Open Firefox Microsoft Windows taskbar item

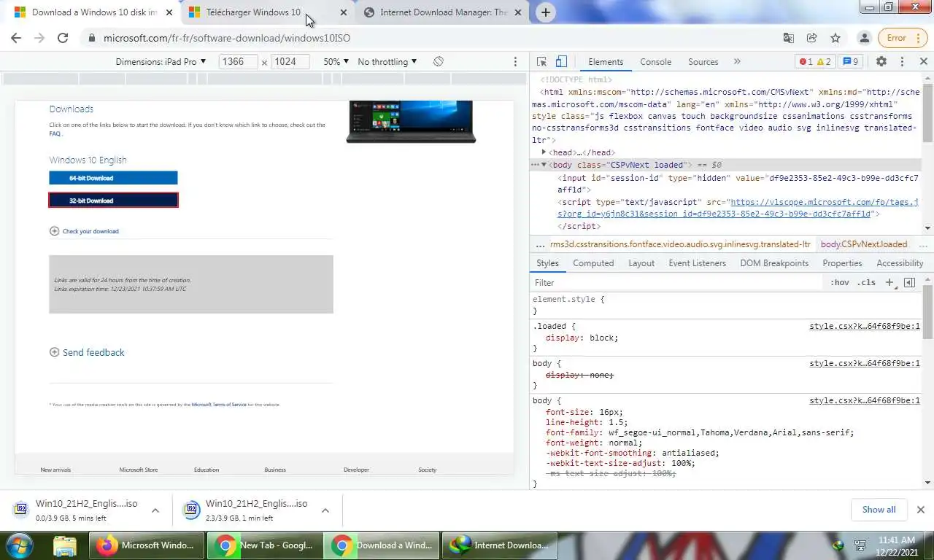(x=146, y=545)
